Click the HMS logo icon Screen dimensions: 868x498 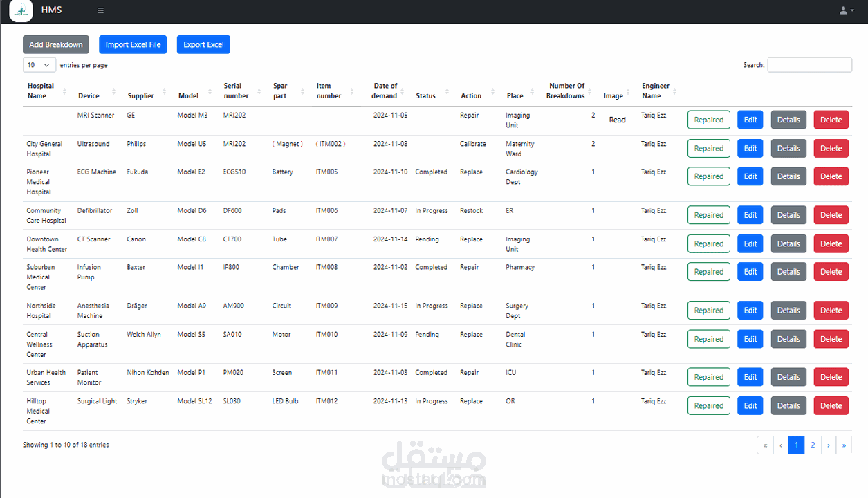coord(21,10)
